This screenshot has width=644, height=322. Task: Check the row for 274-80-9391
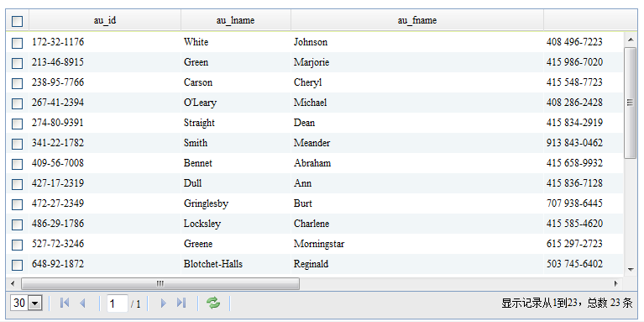coord(18,124)
